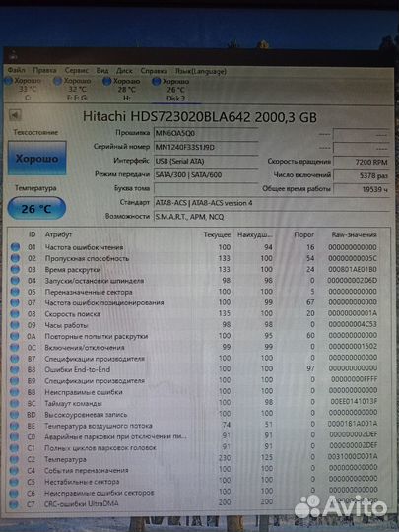Viewport: 399px width, 532px height.
Task: Select the C: drive status tab
Action: 24,90
